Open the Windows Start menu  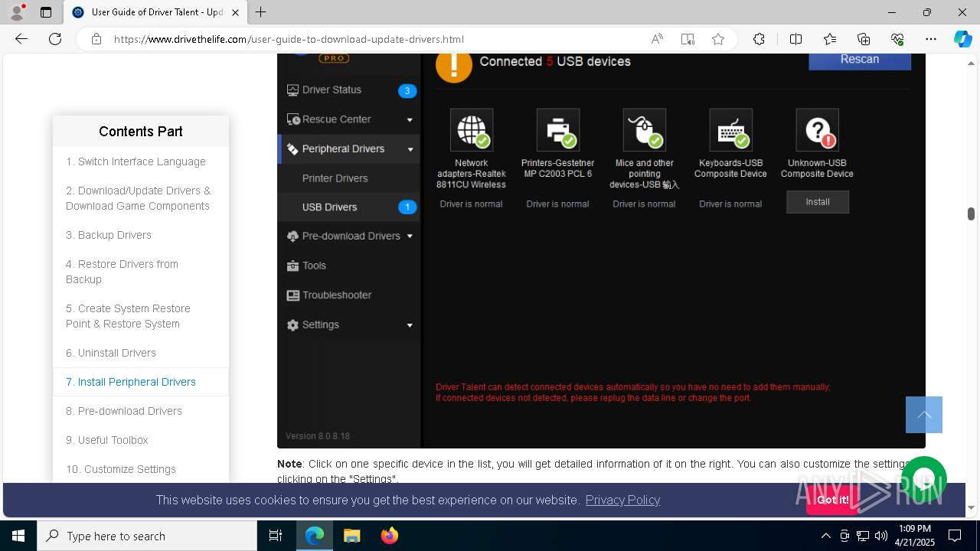tap(18, 536)
